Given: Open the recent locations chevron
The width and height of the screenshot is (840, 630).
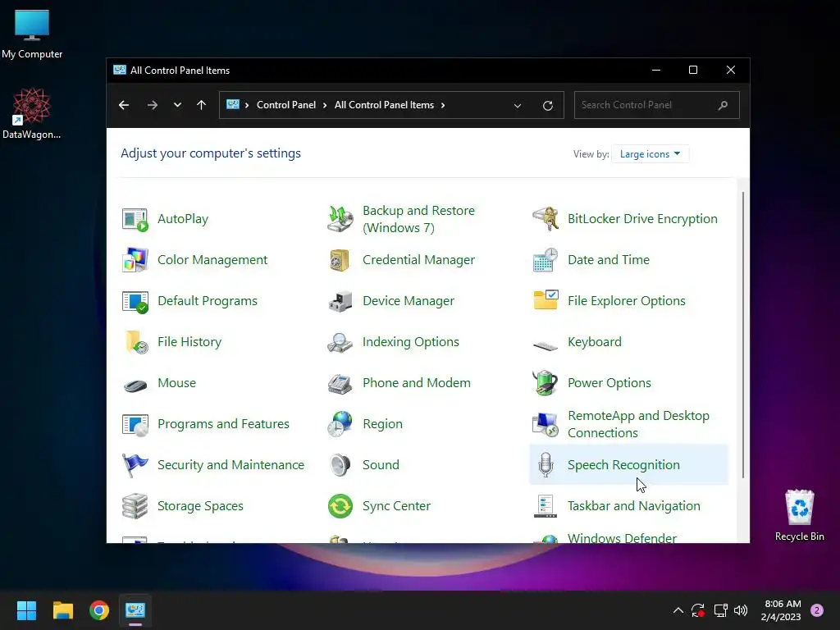Looking at the screenshot, I should [x=177, y=105].
